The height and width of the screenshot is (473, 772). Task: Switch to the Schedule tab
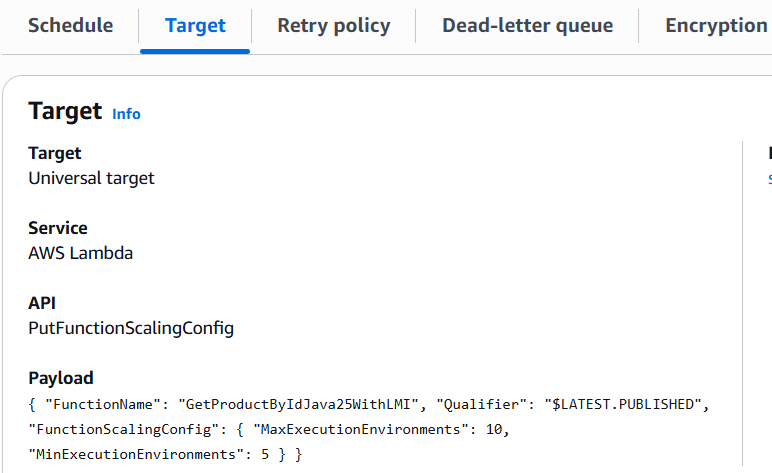point(70,26)
